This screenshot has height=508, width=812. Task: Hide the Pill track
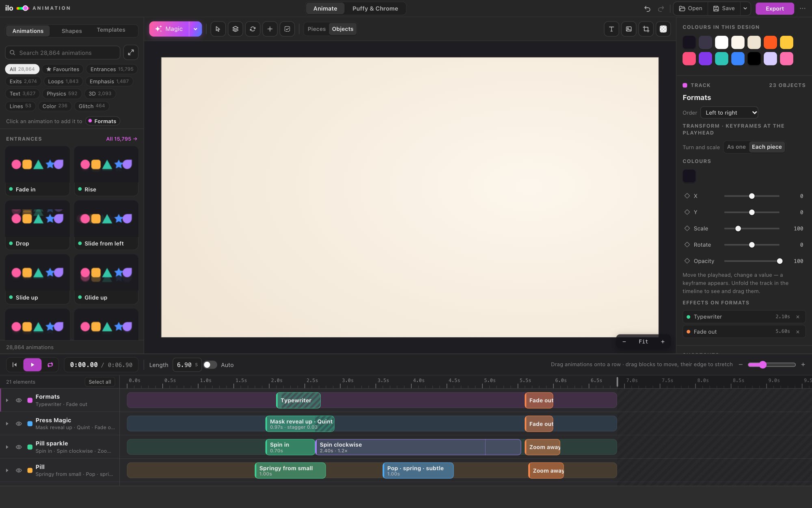tap(19, 470)
